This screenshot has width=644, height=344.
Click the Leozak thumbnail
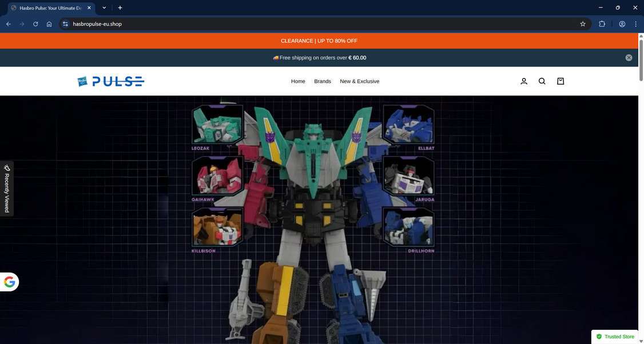pos(217,125)
